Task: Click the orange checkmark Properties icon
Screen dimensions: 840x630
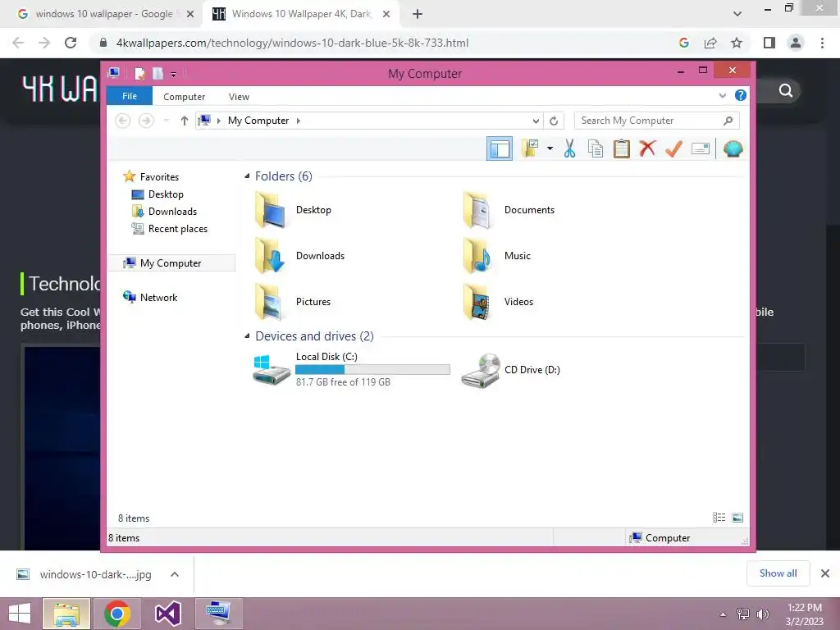Action: pyautogui.click(x=673, y=148)
